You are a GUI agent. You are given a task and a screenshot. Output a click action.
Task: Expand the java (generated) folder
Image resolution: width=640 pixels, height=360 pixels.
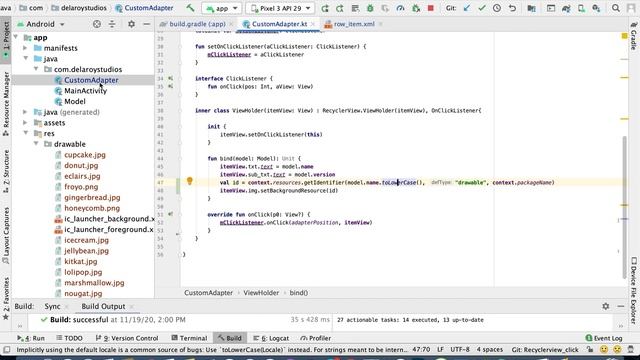[x=25, y=112]
